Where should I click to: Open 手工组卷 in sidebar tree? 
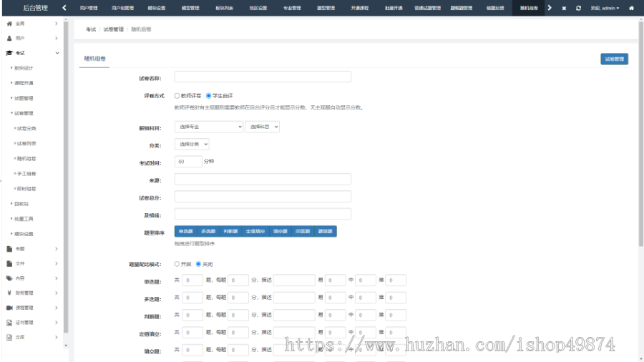pos(26,174)
